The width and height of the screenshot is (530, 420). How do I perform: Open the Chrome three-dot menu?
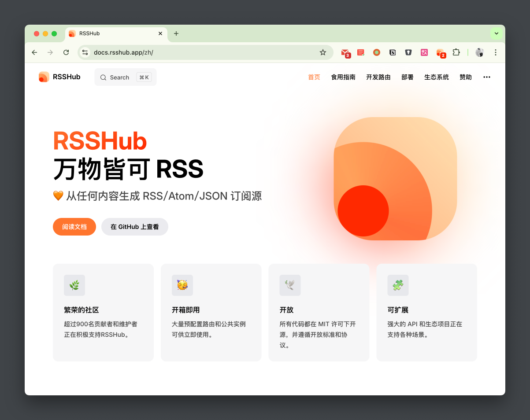[x=496, y=52]
